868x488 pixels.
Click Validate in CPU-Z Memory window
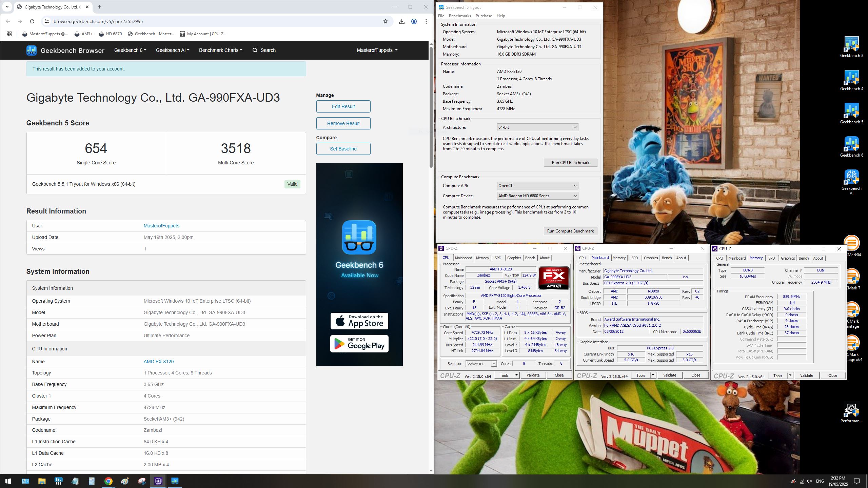pos(807,375)
